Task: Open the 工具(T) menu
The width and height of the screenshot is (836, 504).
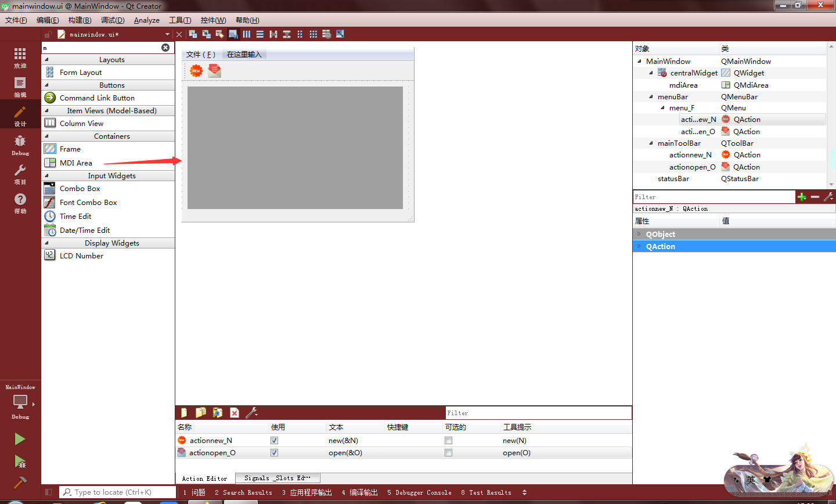Action: coord(180,20)
